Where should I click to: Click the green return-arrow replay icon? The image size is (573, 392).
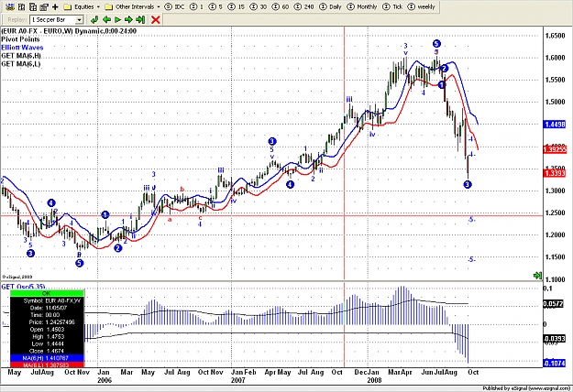point(94,19)
